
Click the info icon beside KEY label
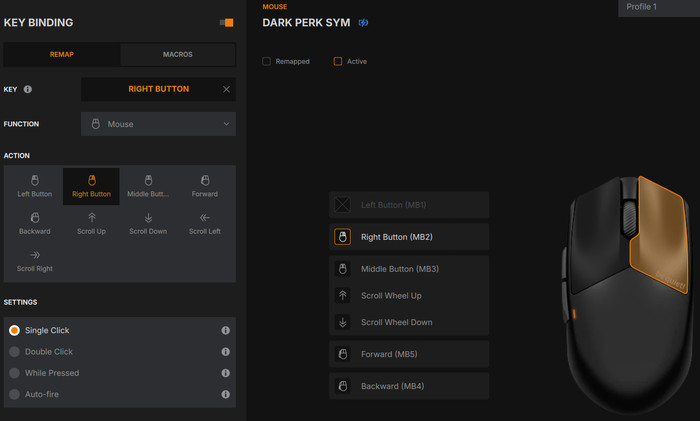coord(27,89)
